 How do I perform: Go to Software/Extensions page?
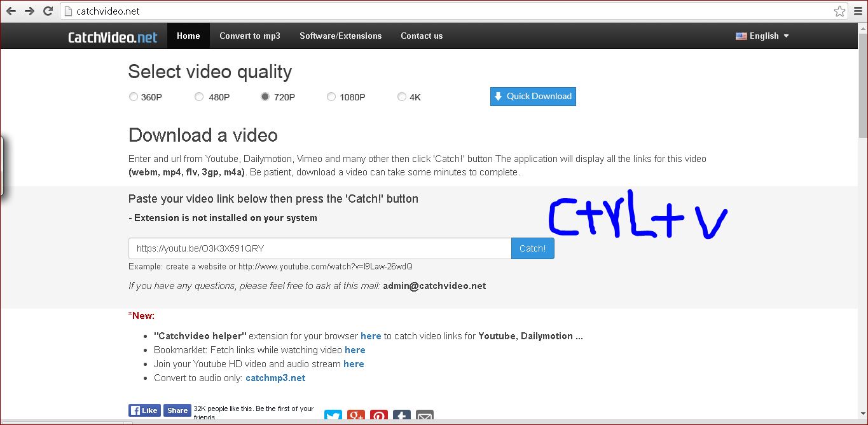[x=340, y=36]
